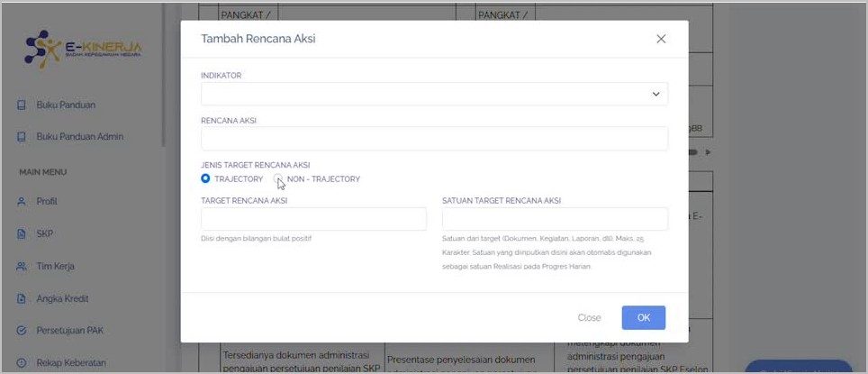Screen dimensions: 868x374
Task: Click the Close button in dialog
Action: [x=589, y=318]
